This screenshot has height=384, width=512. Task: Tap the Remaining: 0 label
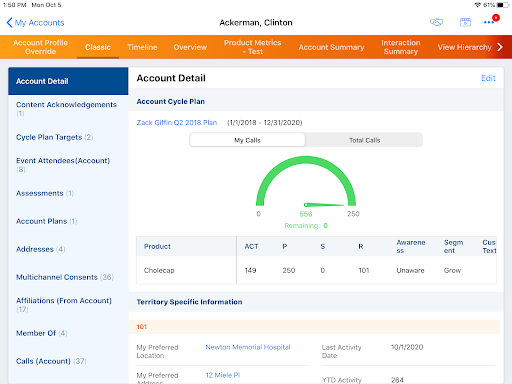(306, 226)
